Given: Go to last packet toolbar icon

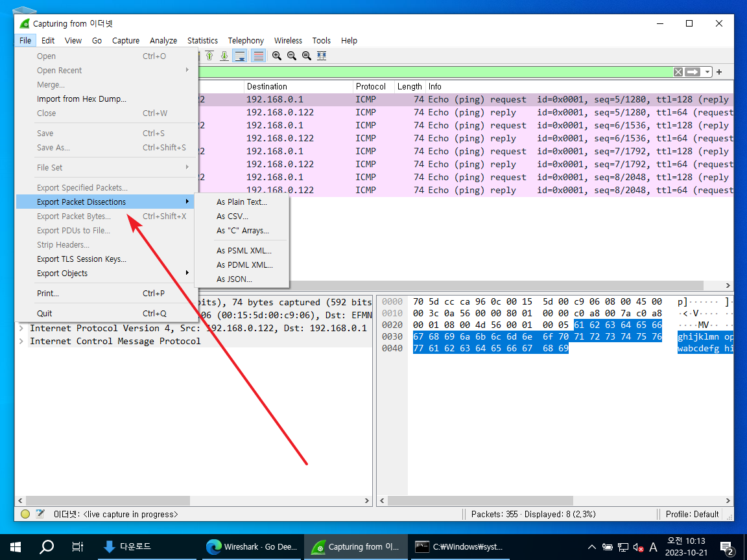Looking at the screenshot, I should tap(224, 56).
